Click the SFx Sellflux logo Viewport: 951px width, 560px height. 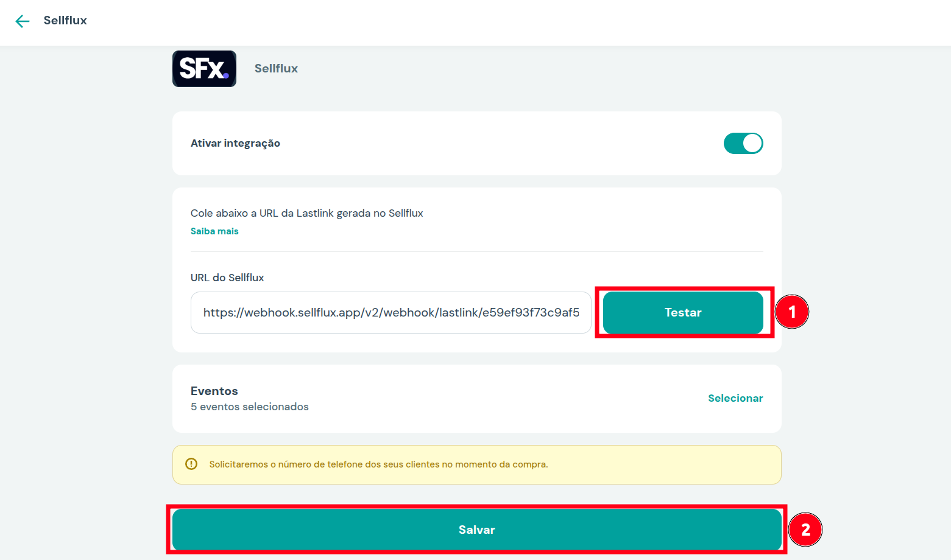[204, 69]
